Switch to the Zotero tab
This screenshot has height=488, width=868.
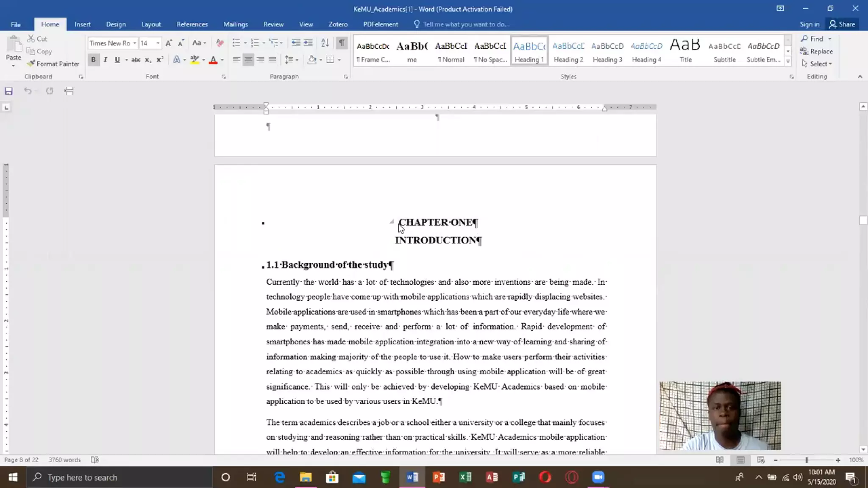coord(338,24)
